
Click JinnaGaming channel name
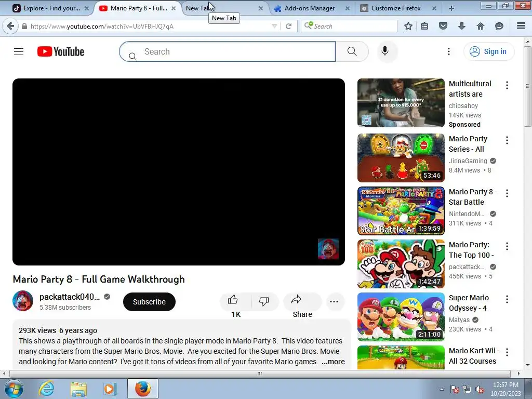[x=468, y=161]
